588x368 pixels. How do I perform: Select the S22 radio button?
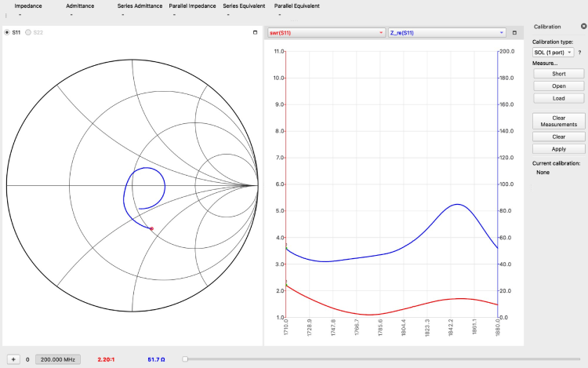point(29,33)
